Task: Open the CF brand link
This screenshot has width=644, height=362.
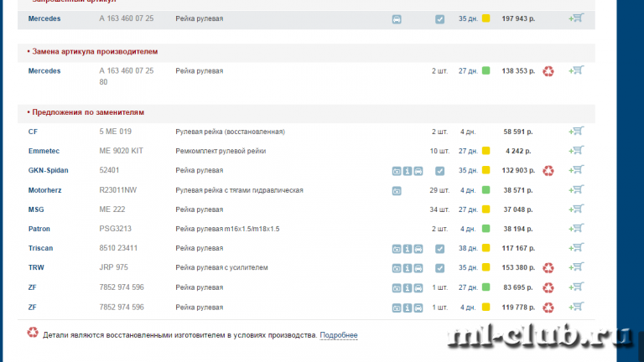Action: 33,132
